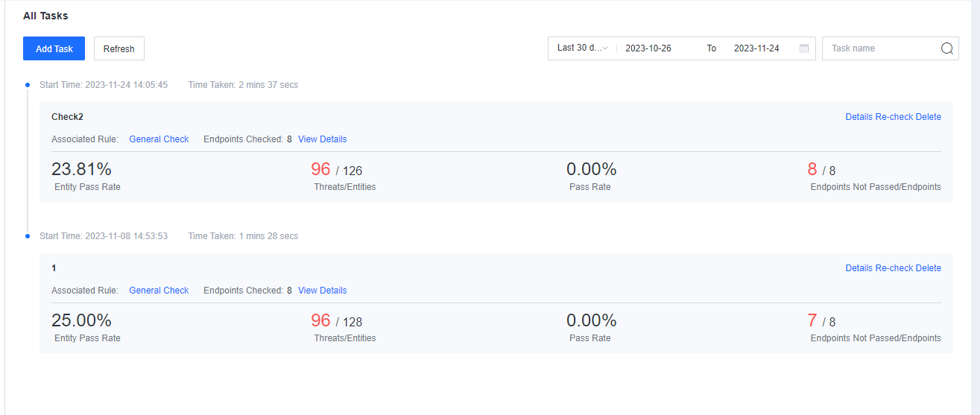Screen dimensions: 980x415
Task: Open the calendar icon in date range
Action: coord(804,48)
